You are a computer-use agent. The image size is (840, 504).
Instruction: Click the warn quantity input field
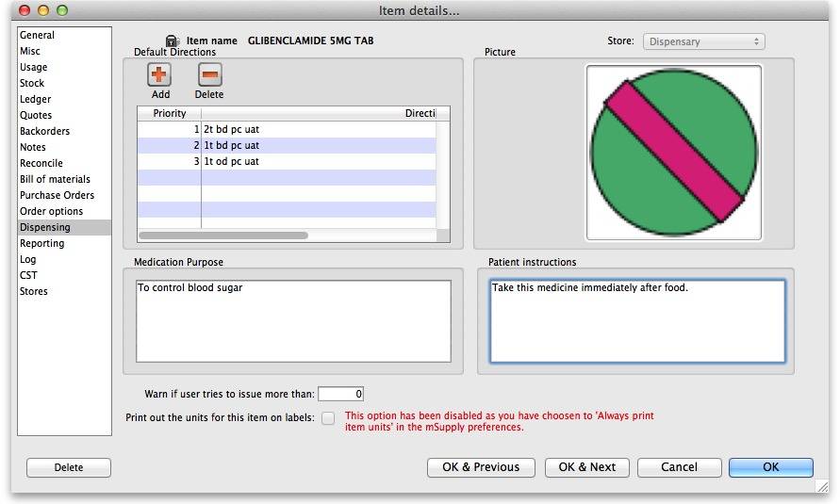point(340,394)
